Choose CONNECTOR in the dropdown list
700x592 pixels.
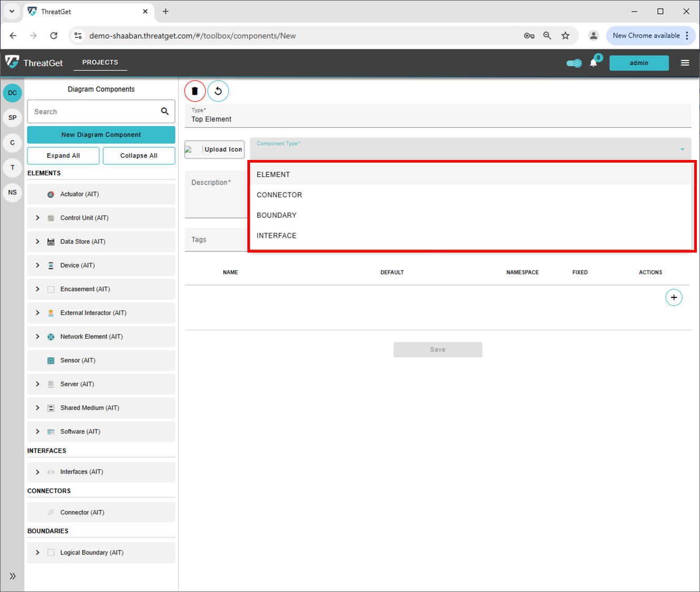[279, 195]
